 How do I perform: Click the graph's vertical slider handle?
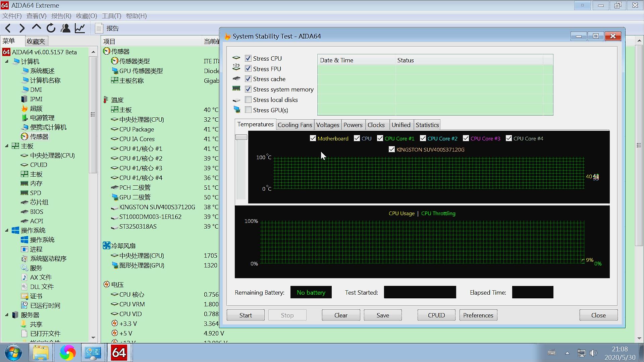tap(241, 137)
